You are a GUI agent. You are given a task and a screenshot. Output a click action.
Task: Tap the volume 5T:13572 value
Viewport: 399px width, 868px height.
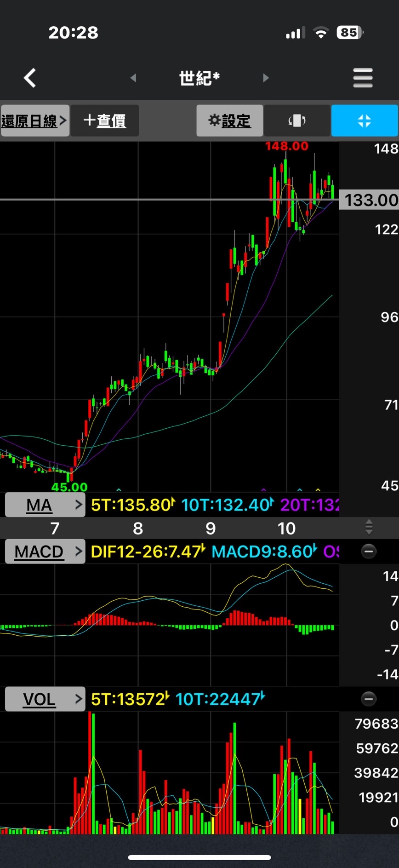[x=130, y=699]
